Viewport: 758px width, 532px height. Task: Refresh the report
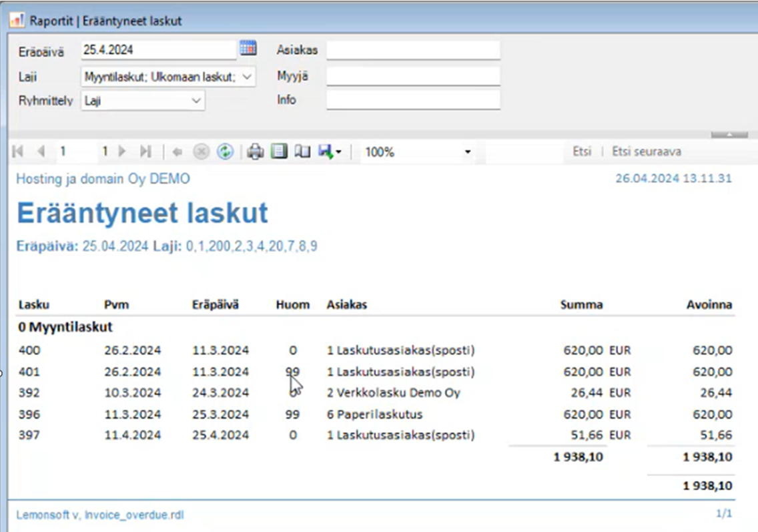225,152
